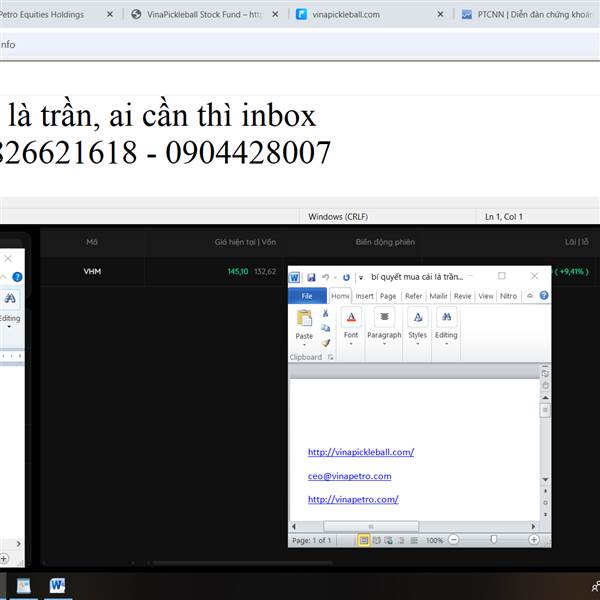Viewport: 600px width, 600px height.
Task: Open the vinapickleball.com hyperlink in document
Action: (x=361, y=452)
